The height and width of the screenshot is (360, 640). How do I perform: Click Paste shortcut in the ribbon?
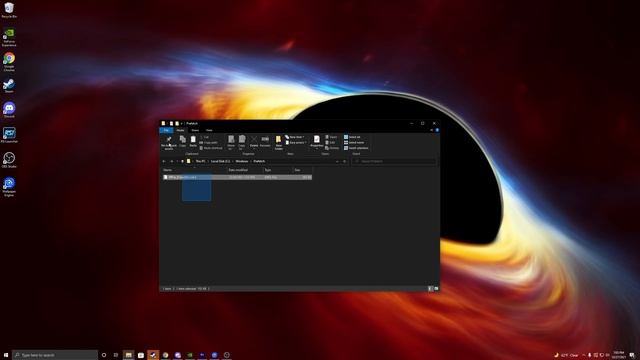click(x=211, y=148)
